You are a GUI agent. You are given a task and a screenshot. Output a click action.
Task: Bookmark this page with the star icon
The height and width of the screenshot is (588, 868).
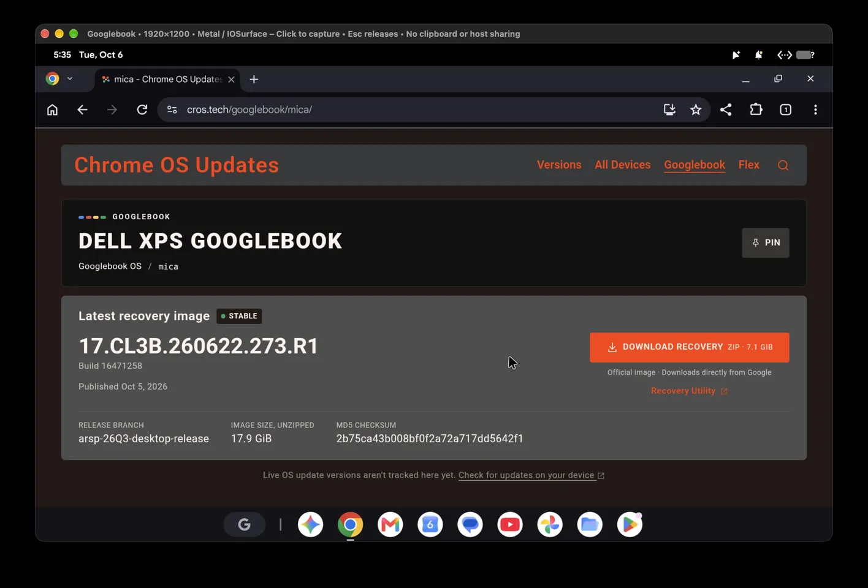click(x=696, y=110)
